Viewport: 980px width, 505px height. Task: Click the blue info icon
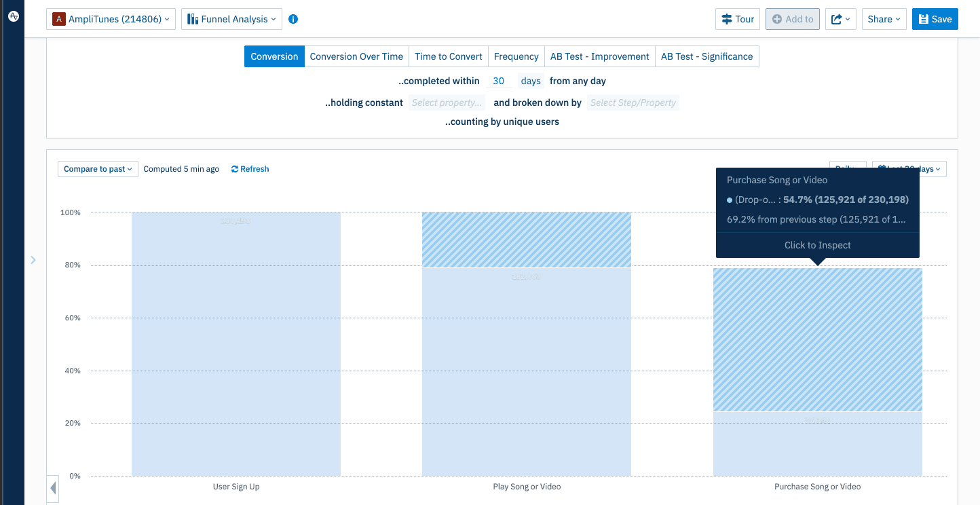(293, 19)
